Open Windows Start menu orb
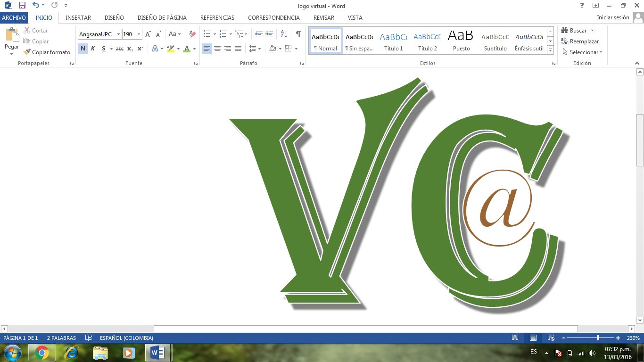 point(13,353)
